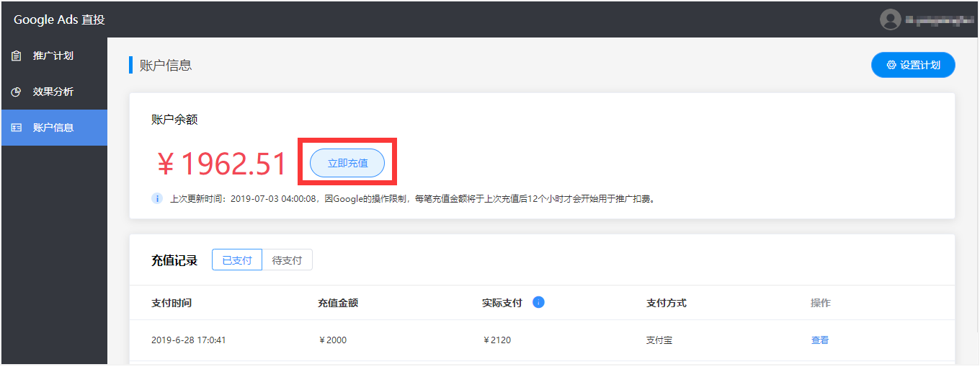
Task: Open 查看 link for the 支付宝 record
Action: click(819, 340)
